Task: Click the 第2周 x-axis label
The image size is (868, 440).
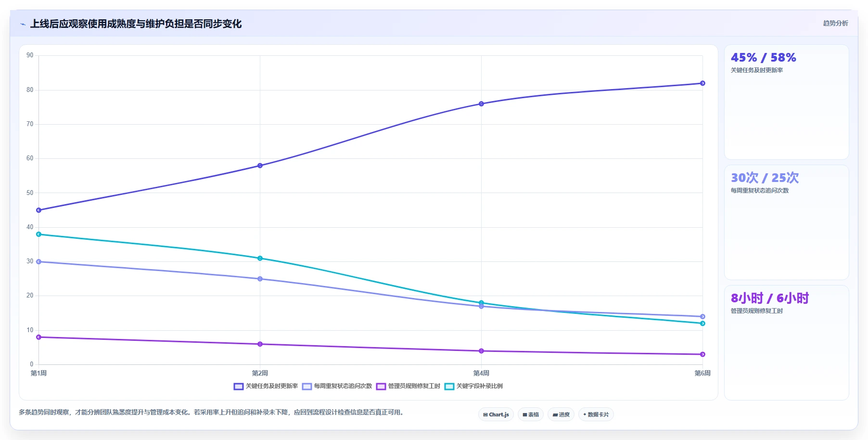Action: coord(260,373)
